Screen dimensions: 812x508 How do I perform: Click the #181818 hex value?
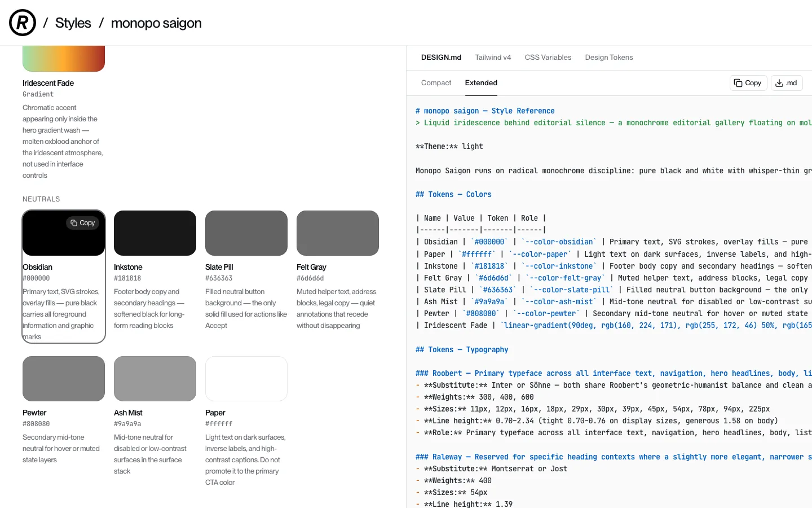(x=127, y=278)
